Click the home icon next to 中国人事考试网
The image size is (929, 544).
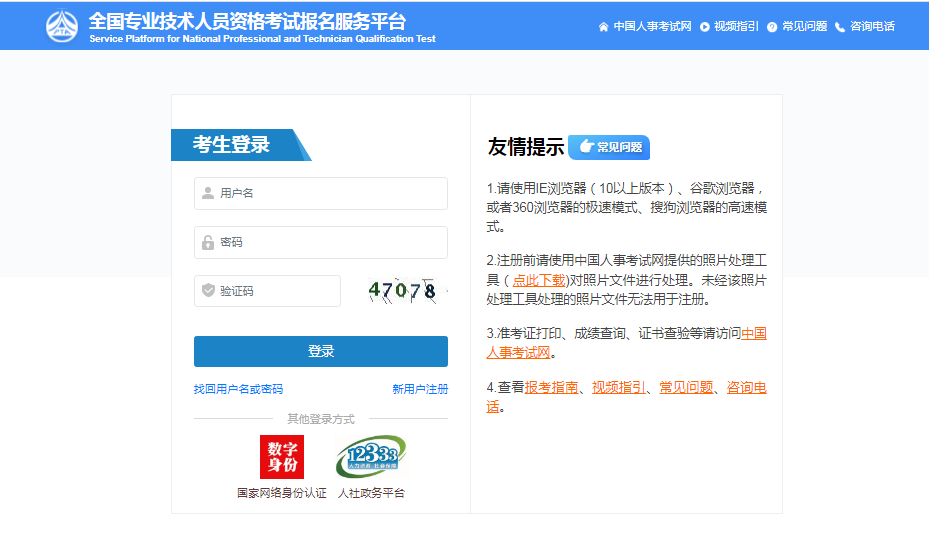603,27
